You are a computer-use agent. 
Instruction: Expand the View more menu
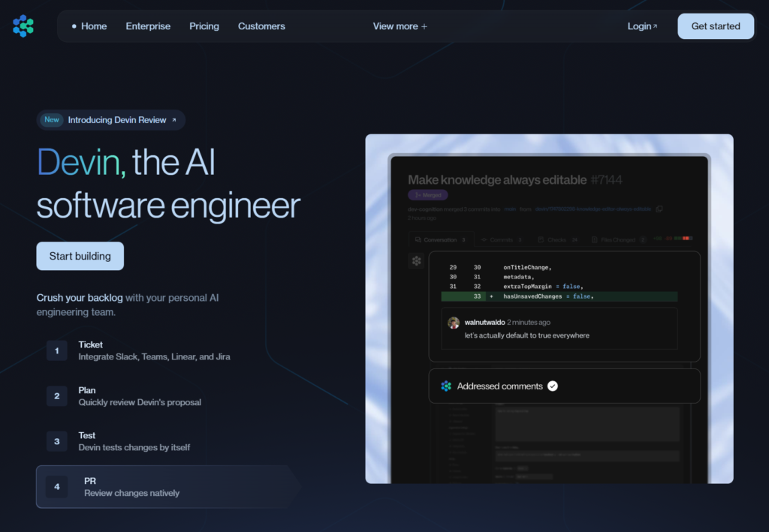tap(400, 26)
